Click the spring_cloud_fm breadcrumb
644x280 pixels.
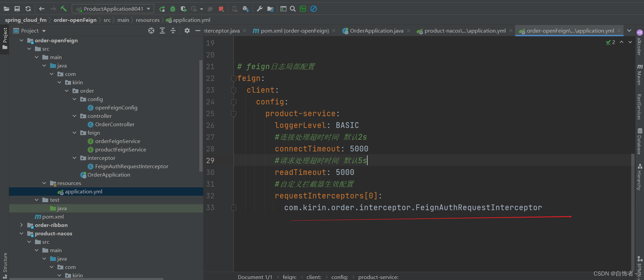(26, 20)
